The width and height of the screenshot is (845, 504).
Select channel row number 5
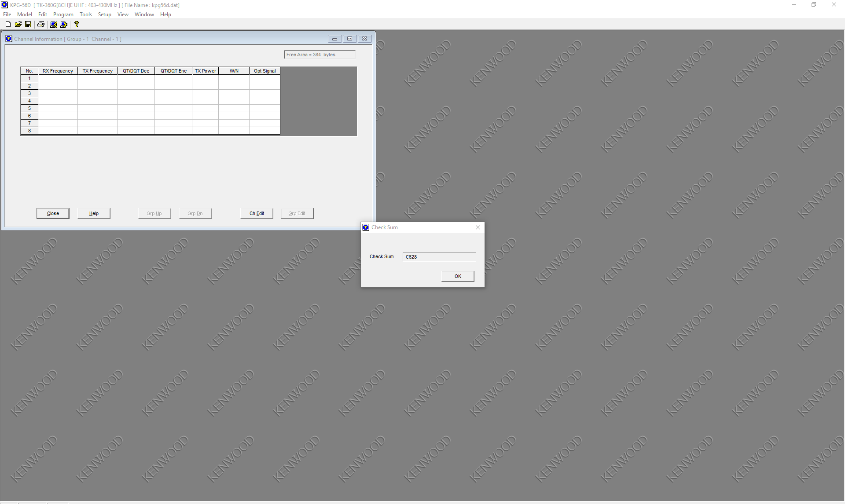(x=29, y=108)
